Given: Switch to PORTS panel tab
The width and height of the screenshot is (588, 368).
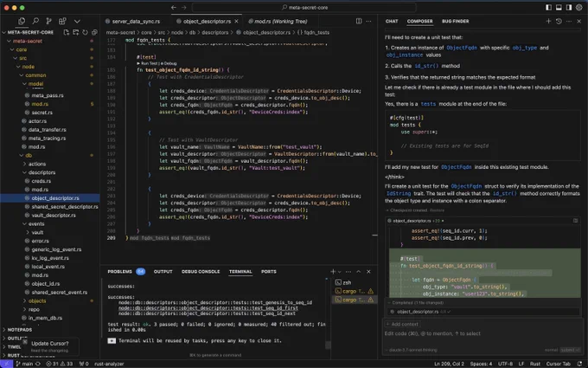Looking at the screenshot, I should click(x=269, y=272).
